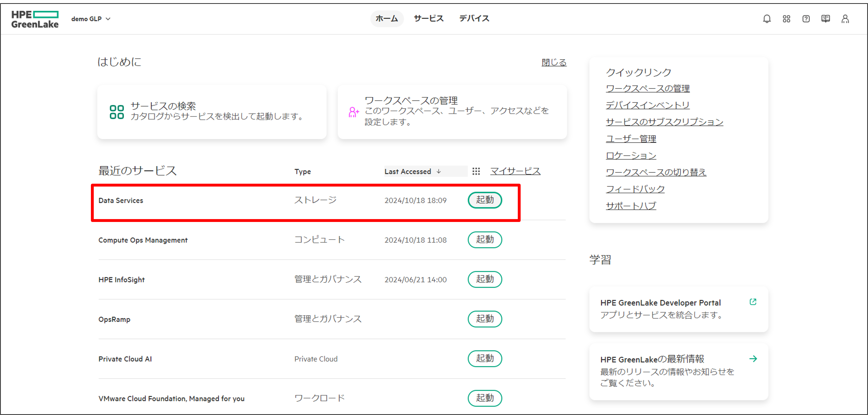
Task: Expand the demo GLP workspace dropdown
Action: pyautogui.click(x=91, y=19)
